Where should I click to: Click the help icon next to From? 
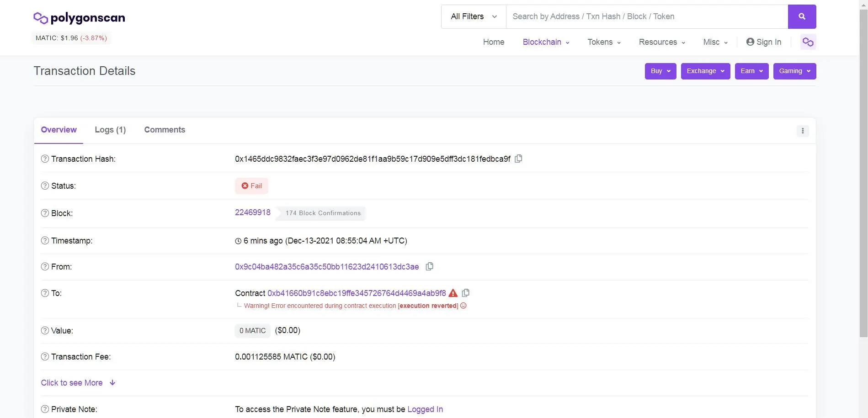(x=45, y=267)
